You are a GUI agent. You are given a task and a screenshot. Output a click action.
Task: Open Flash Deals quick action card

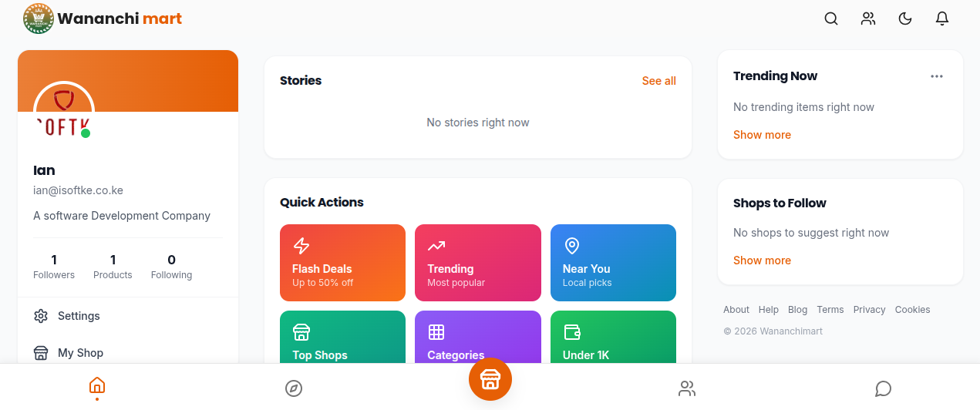pyautogui.click(x=342, y=263)
